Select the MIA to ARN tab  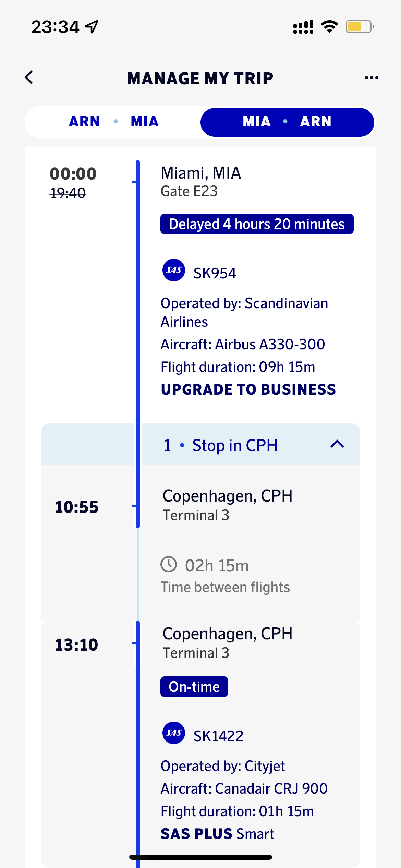(x=287, y=122)
